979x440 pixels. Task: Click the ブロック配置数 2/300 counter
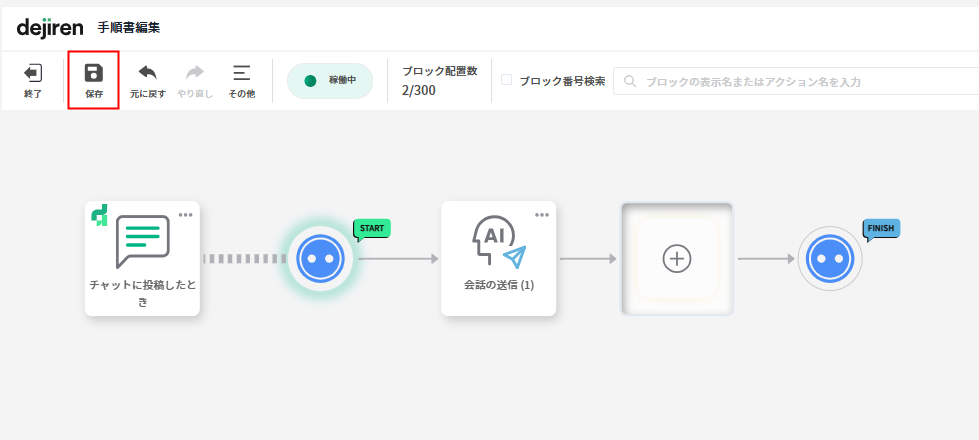click(439, 81)
